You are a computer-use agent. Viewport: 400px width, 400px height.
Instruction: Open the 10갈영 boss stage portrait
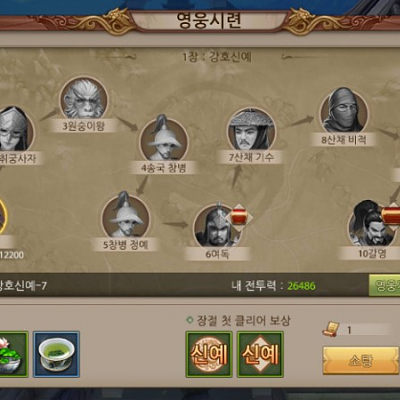click(371, 225)
